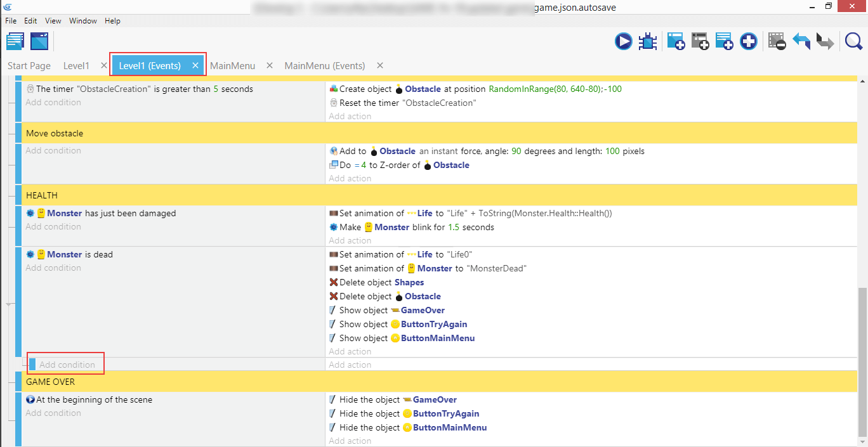Click the round plus add-other-events icon

pos(749,42)
